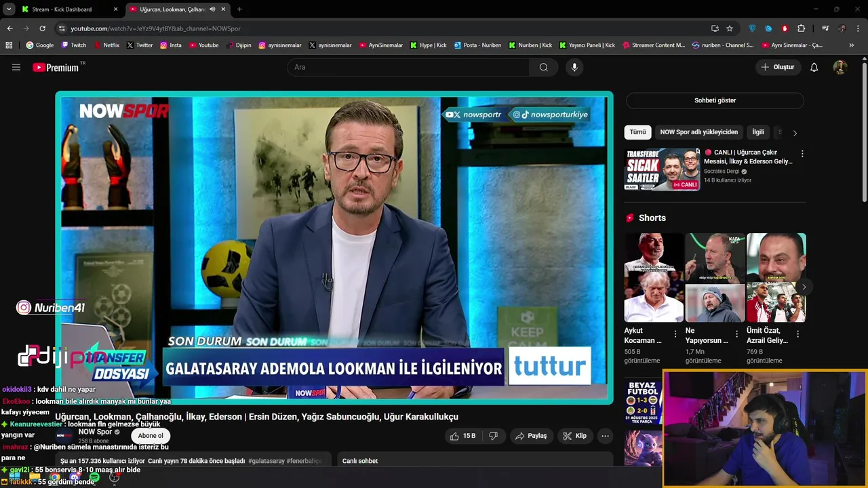Open options for Ümit Özat short
868x488 pixels.
[797, 333]
